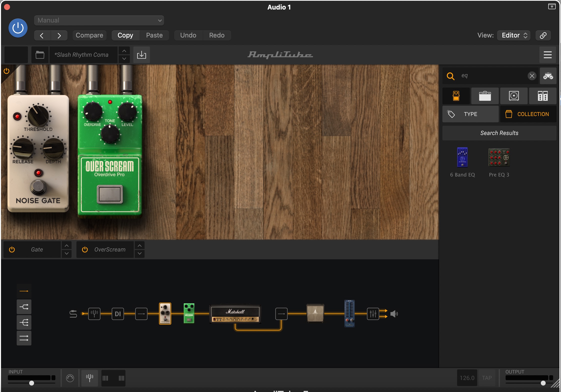
Task: Toggle the OverScream pedal footswitch
Action: click(110, 194)
